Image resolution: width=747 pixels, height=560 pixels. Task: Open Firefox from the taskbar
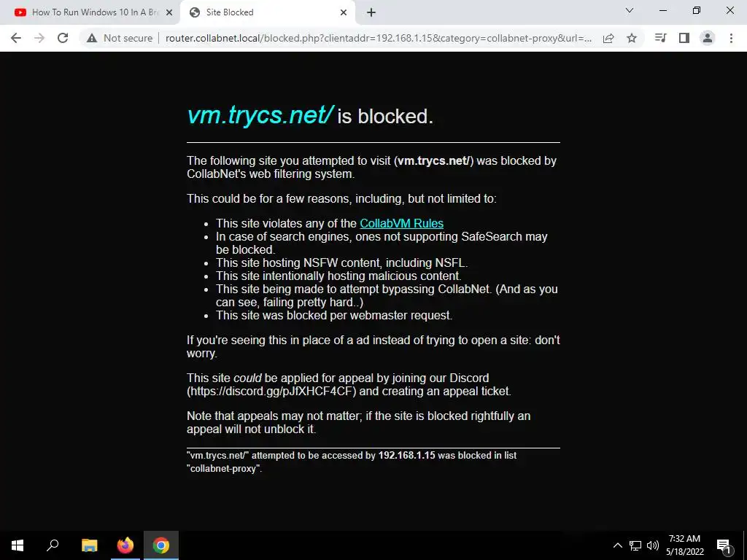click(x=125, y=545)
